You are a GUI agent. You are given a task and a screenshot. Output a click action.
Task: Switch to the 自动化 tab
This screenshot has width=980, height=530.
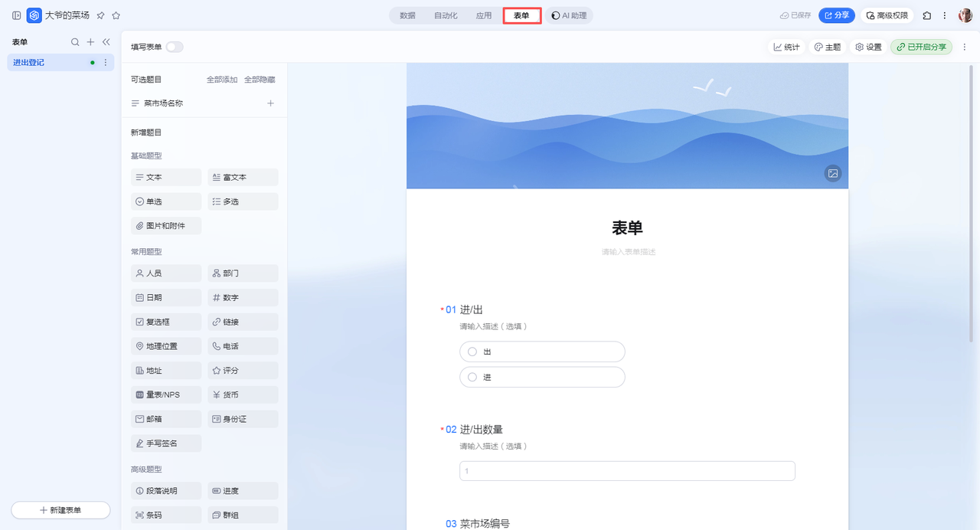tap(446, 15)
